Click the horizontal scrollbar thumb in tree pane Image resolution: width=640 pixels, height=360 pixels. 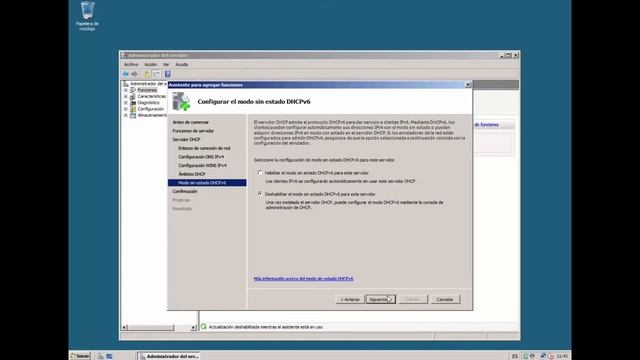point(151,327)
